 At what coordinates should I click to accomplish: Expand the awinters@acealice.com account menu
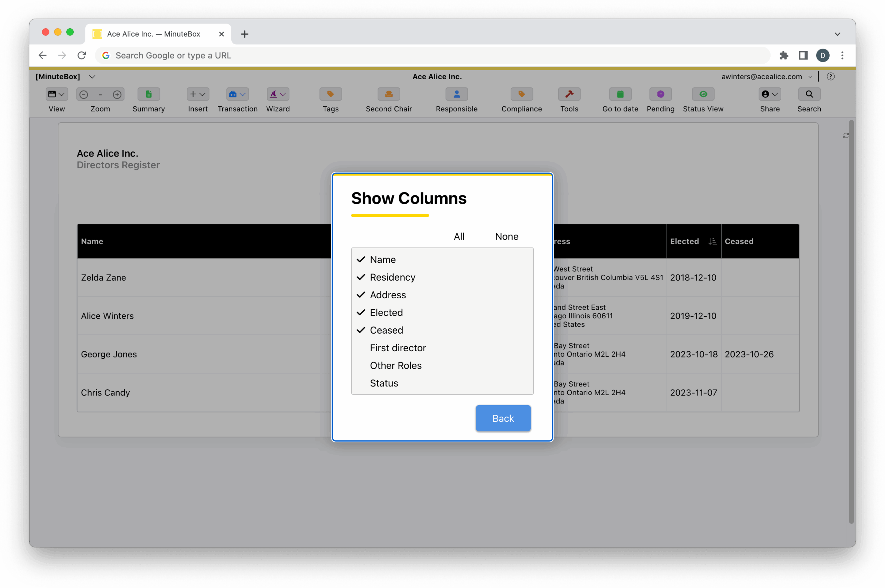[766, 76]
